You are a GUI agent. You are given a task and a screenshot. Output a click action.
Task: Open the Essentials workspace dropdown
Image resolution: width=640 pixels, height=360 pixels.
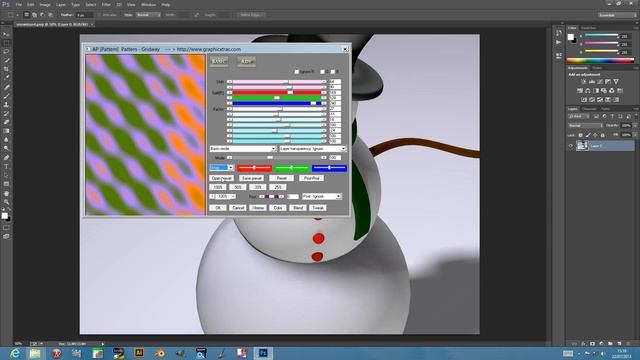[617, 15]
